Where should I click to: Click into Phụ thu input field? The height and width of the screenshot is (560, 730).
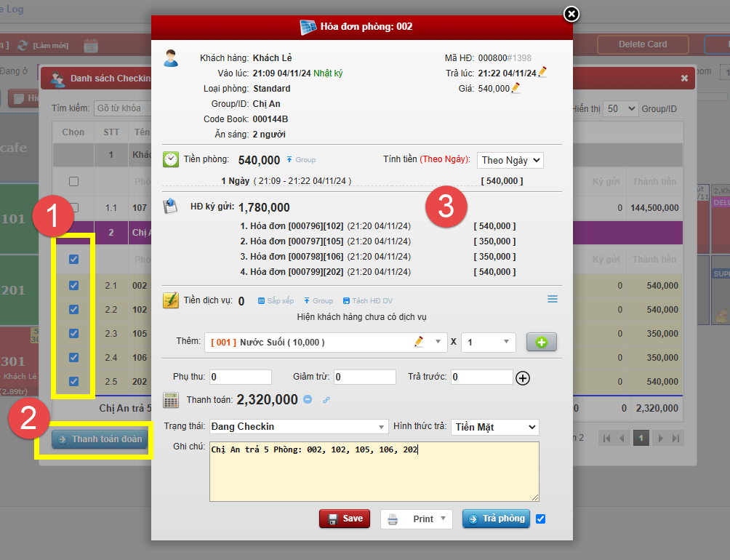(240, 377)
